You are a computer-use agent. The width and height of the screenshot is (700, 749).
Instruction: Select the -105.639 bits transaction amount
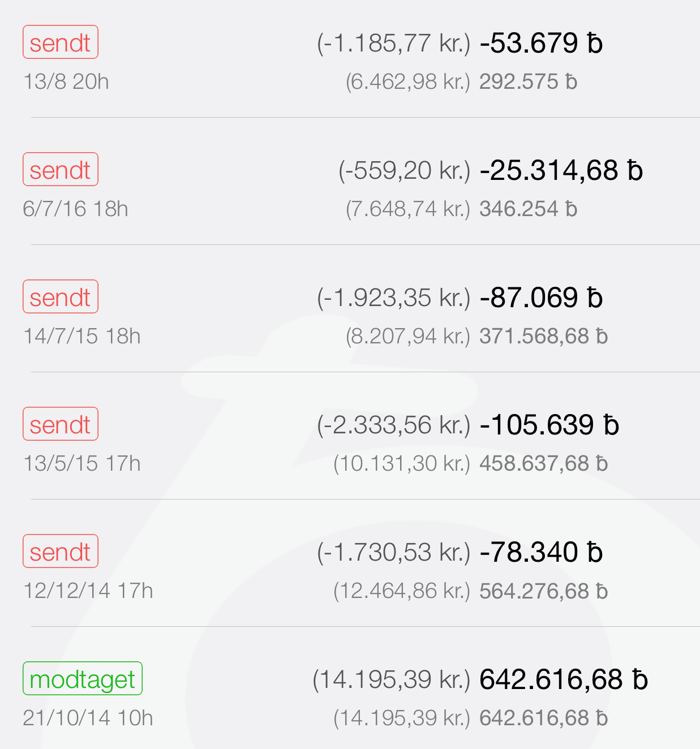549,425
